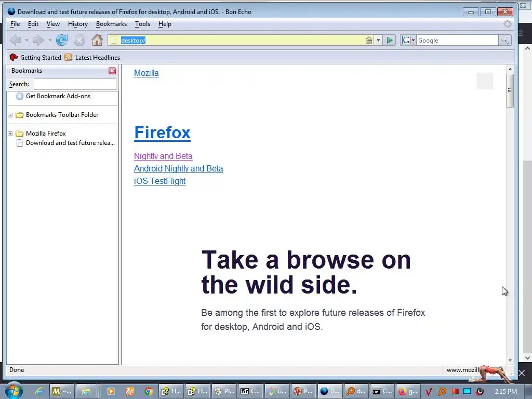The width and height of the screenshot is (532, 399).
Task: Click 'Take a browse on the wild side.' heading
Action: click(x=306, y=272)
